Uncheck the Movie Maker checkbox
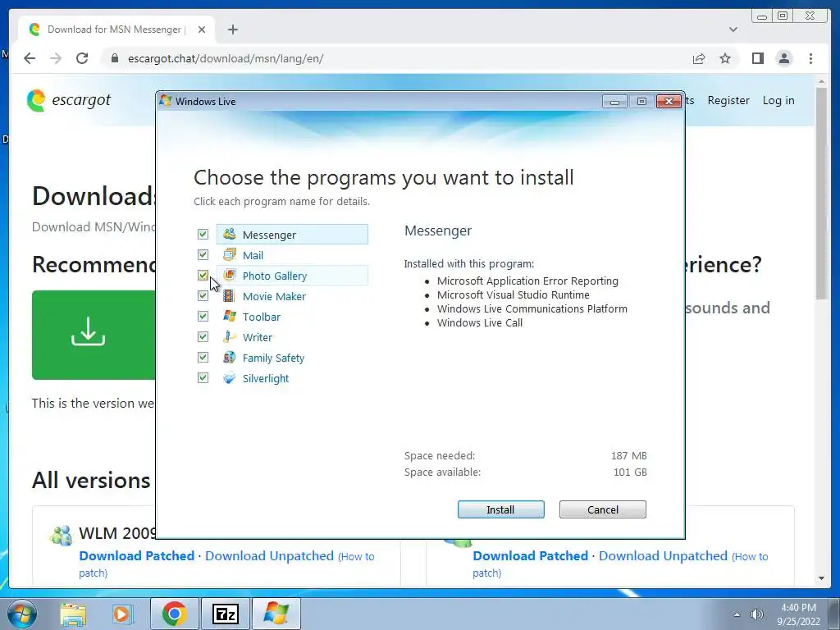 click(203, 295)
